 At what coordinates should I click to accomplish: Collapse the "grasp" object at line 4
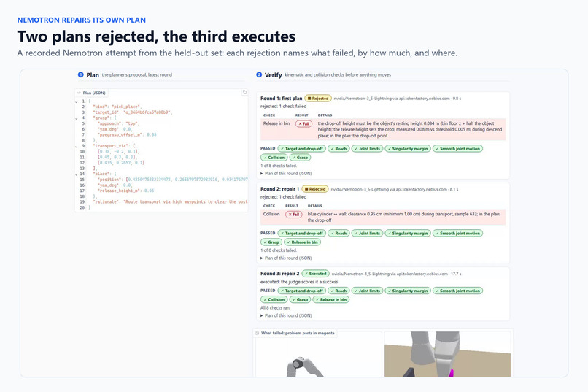click(77, 118)
